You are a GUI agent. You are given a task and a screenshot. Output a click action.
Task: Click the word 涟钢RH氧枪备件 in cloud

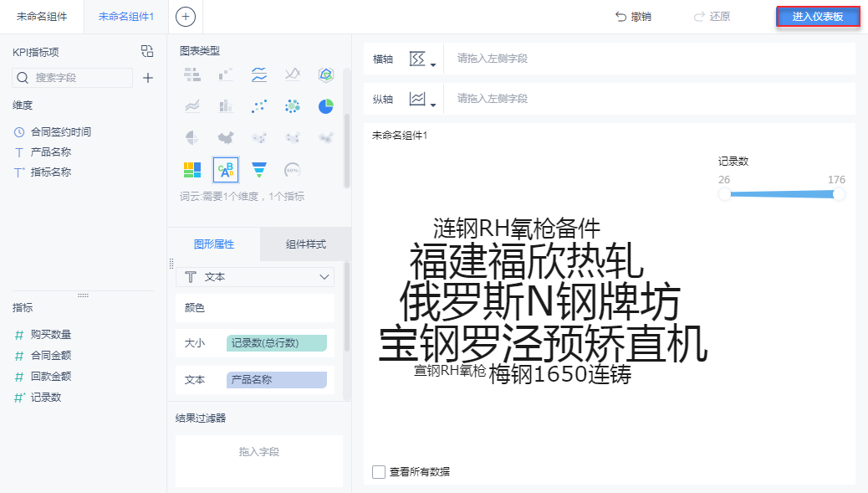pos(517,229)
